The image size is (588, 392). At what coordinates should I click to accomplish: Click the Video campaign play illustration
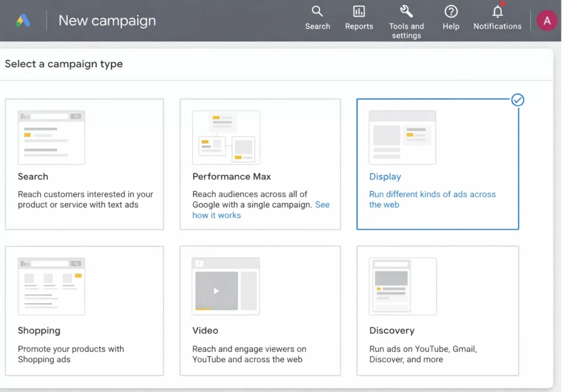(216, 290)
